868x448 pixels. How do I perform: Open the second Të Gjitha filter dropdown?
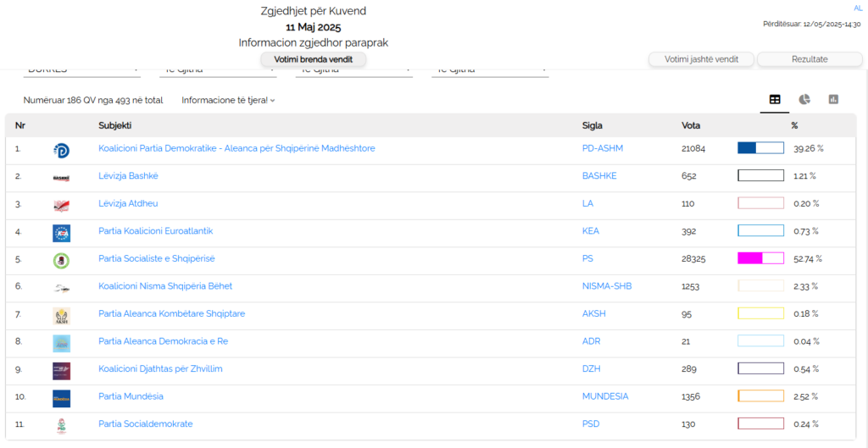pyautogui.click(x=353, y=70)
